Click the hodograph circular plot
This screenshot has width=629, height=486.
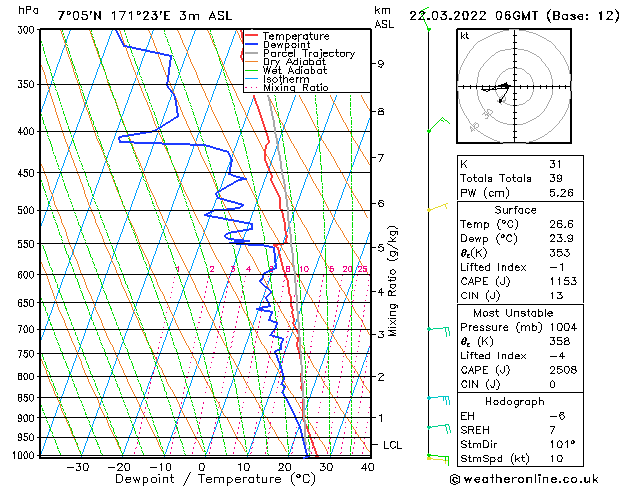click(514, 86)
